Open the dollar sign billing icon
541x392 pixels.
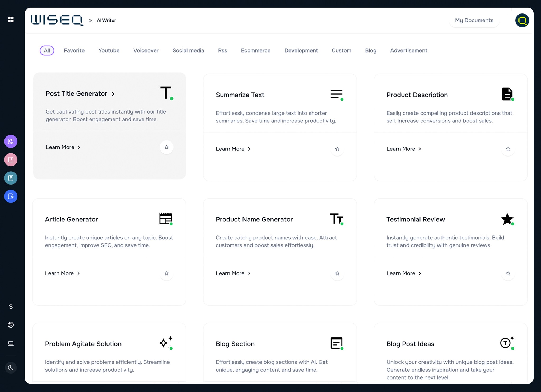(11, 306)
